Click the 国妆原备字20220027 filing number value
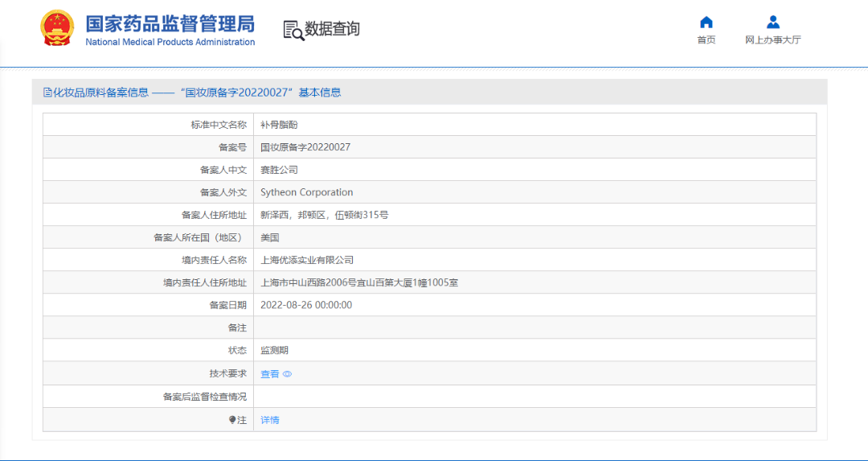868x461 pixels. tap(305, 147)
